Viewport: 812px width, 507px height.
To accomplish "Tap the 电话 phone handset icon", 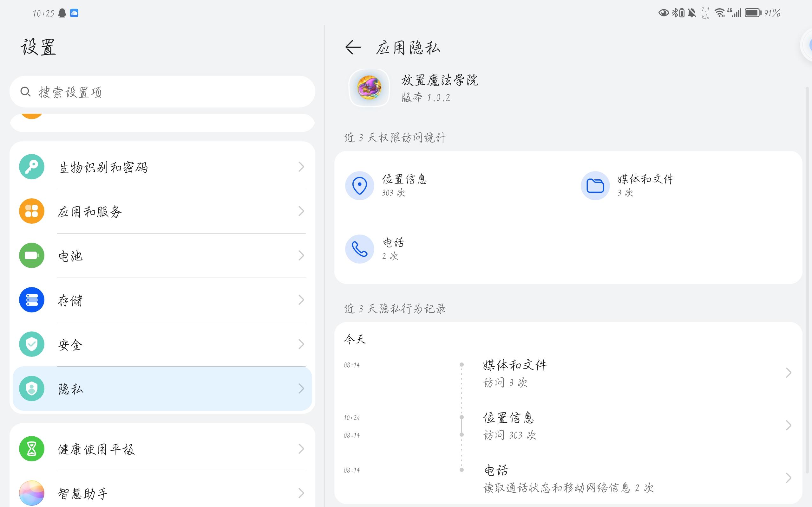I will pos(359,249).
